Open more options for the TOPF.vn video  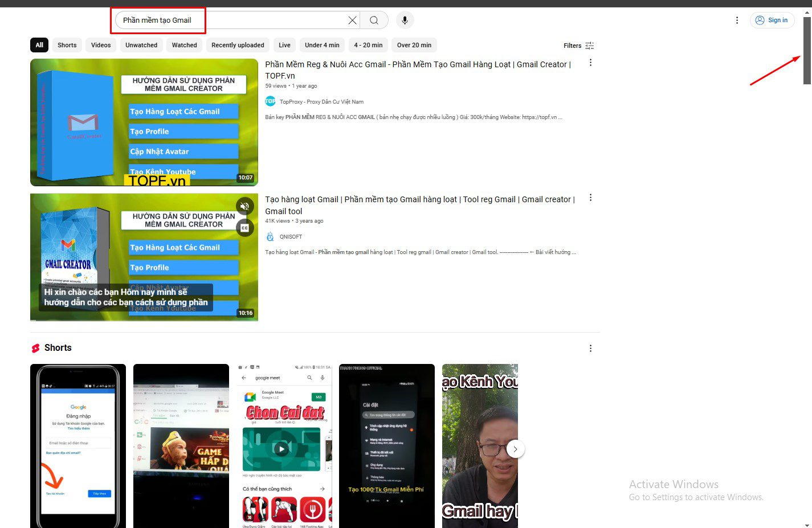(x=590, y=63)
